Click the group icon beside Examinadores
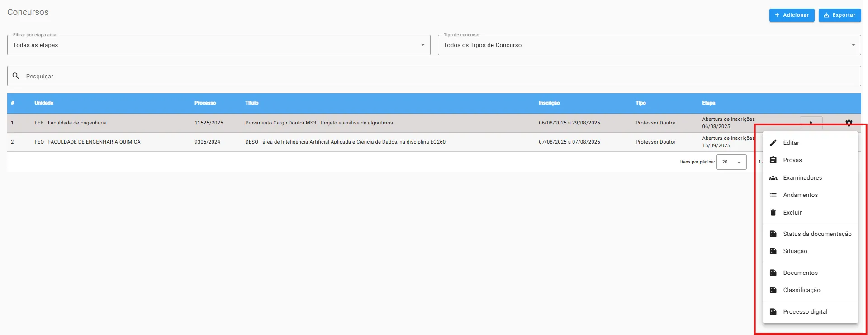Screen dimensions: 868x335 (x=773, y=178)
